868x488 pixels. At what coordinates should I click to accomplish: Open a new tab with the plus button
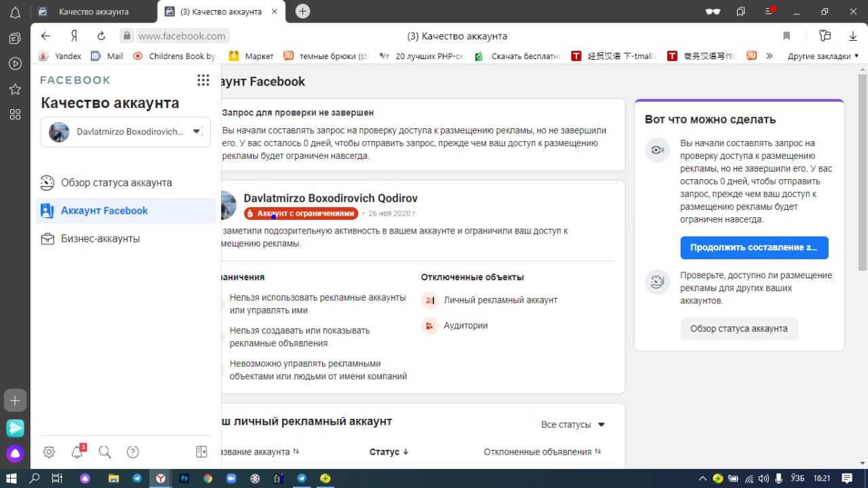(x=303, y=11)
